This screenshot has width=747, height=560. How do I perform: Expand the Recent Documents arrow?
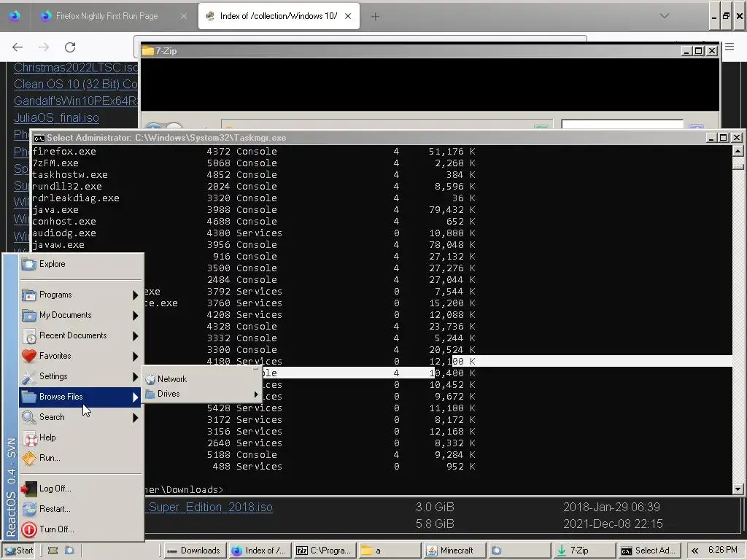pos(135,336)
